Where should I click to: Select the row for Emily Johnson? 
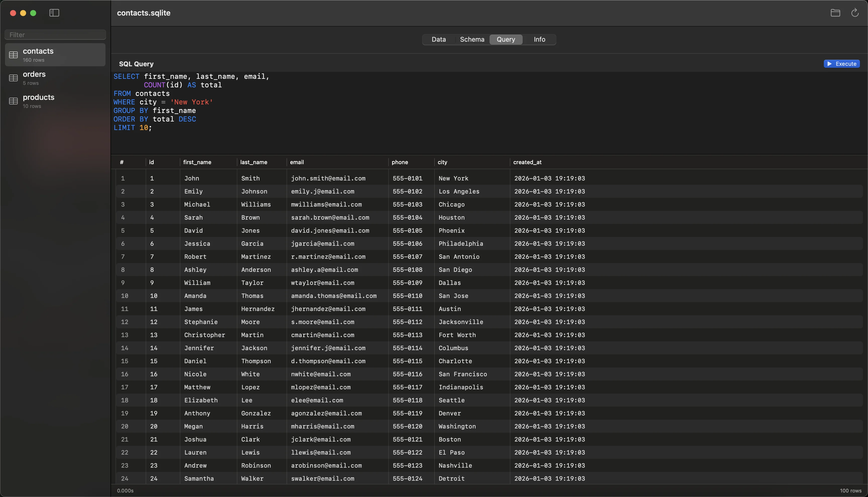pos(342,192)
